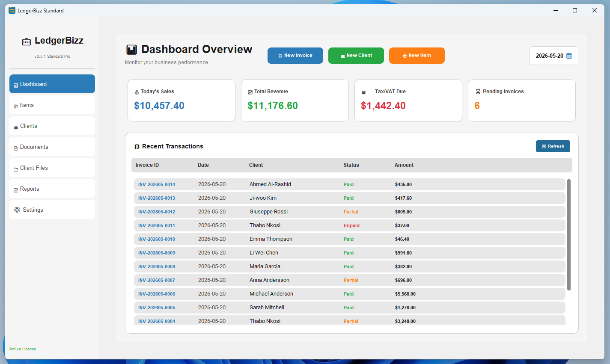Click the Today's Sales money bag icon
The height and width of the screenshot is (364, 610).
[x=137, y=92]
